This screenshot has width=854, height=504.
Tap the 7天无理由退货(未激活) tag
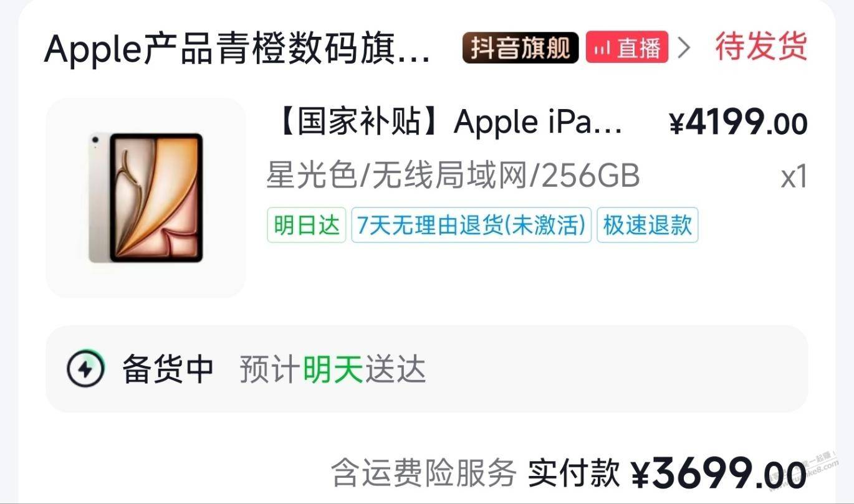tap(471, 225)
